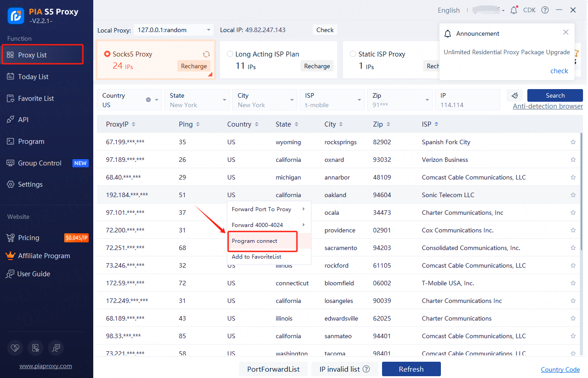588x378 pixels.
Task: Click the clear filters broom icon
Action: 515,95
